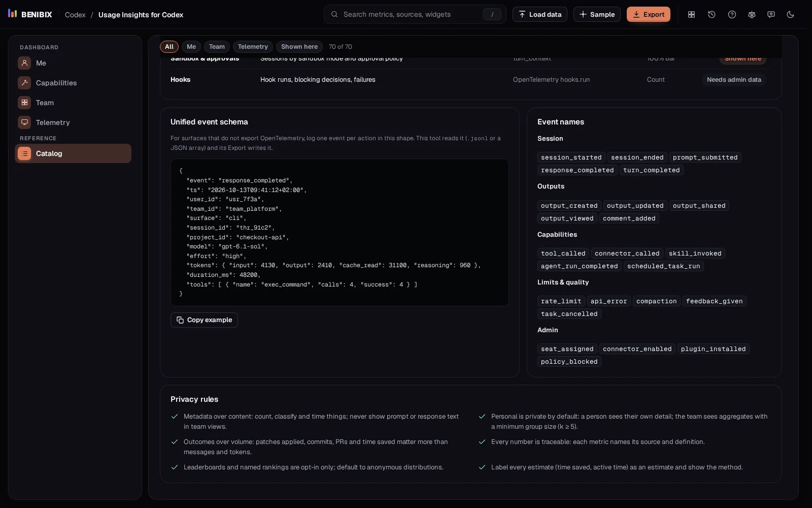Click the Me person icon in sidebar
This screenshot has width=812, height=508.
(x=24, y=63)
